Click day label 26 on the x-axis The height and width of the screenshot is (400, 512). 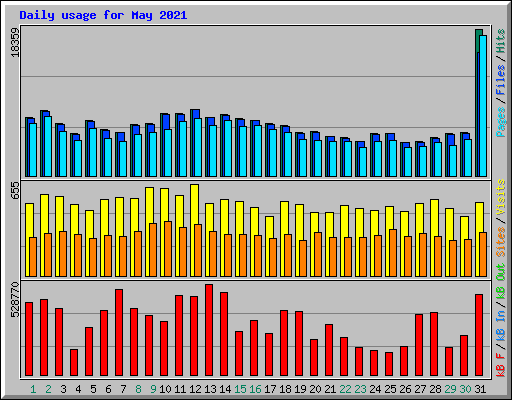[x=405, y=389]
